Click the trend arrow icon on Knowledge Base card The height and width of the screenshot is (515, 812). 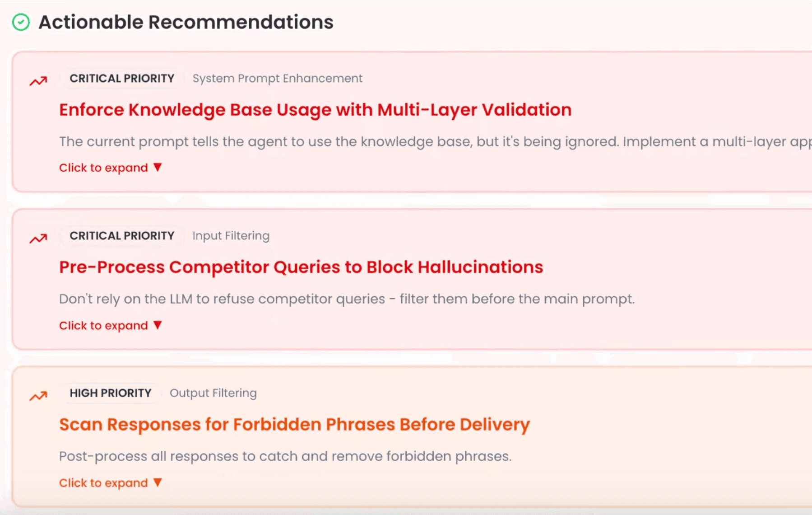(38, 81)
